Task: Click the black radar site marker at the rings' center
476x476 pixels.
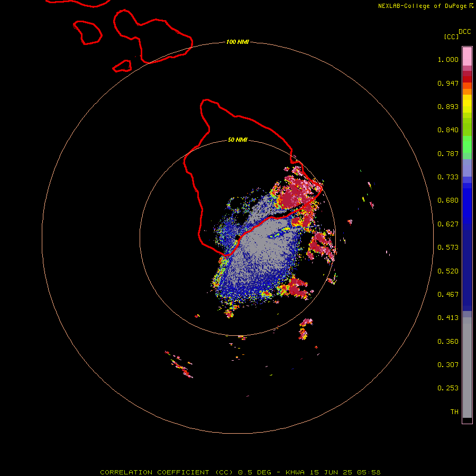Action: point(237,237)
